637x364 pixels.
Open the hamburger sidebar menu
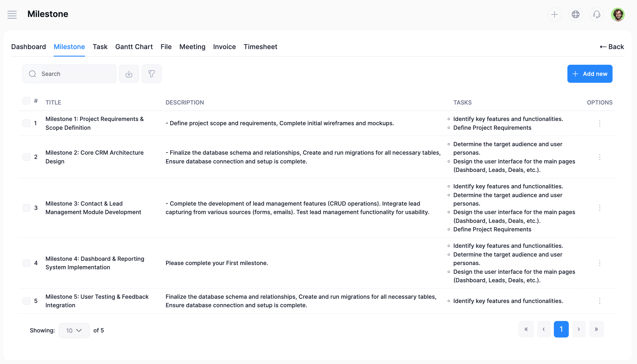tap(12, 15)
